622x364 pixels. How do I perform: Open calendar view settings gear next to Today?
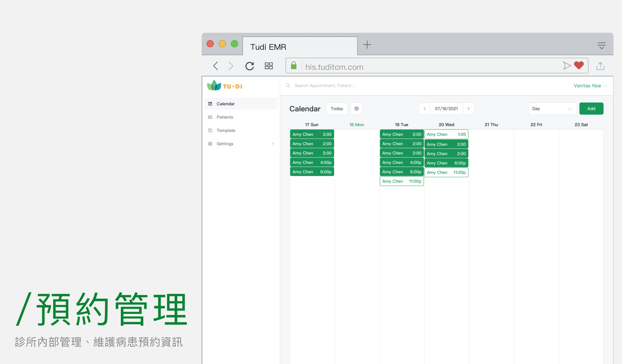[356, 108]
